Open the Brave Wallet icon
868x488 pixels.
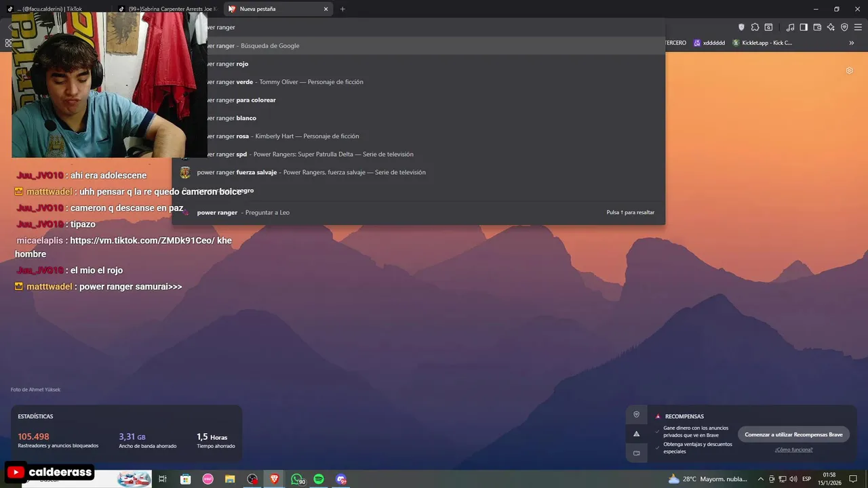817,27
